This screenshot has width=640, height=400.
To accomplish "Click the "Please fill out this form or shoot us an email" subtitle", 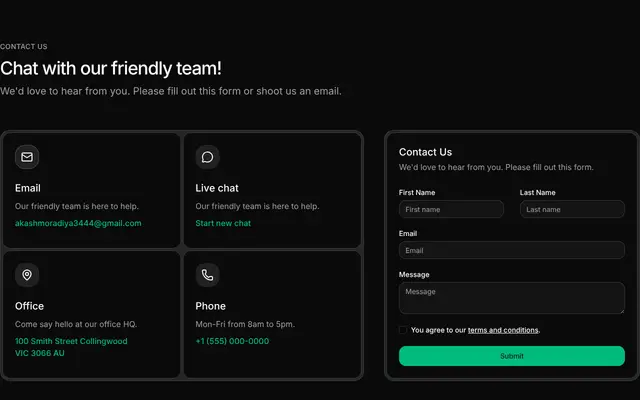I will click(x=171, y=91).
